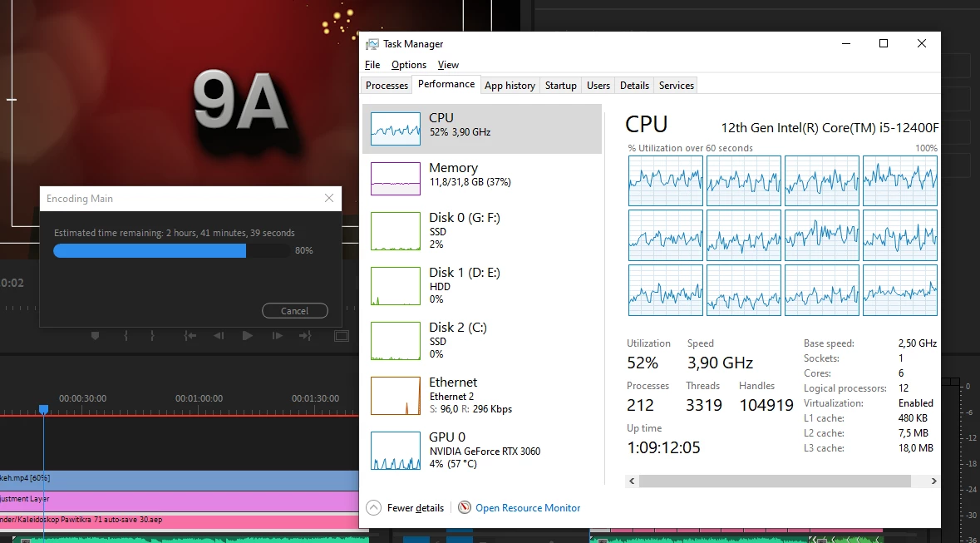Click the Resource Monitor gauge icon

pyautogui.click(x=465, y=507)
